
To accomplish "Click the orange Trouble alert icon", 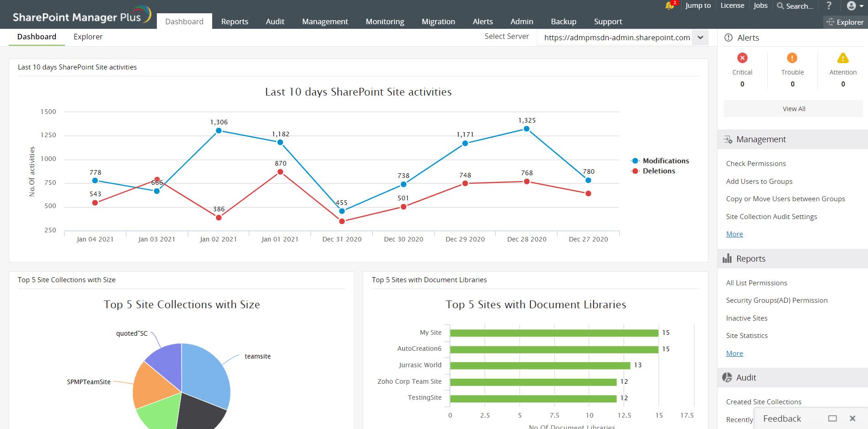I will [792, 58].
